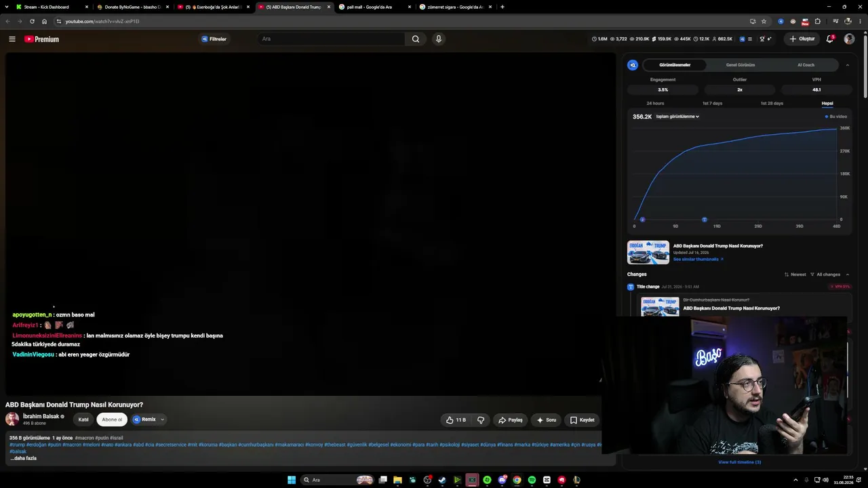868x488 pixels.
Task: Click Windows taskbar search box
Action: click(x=338, y=480)
